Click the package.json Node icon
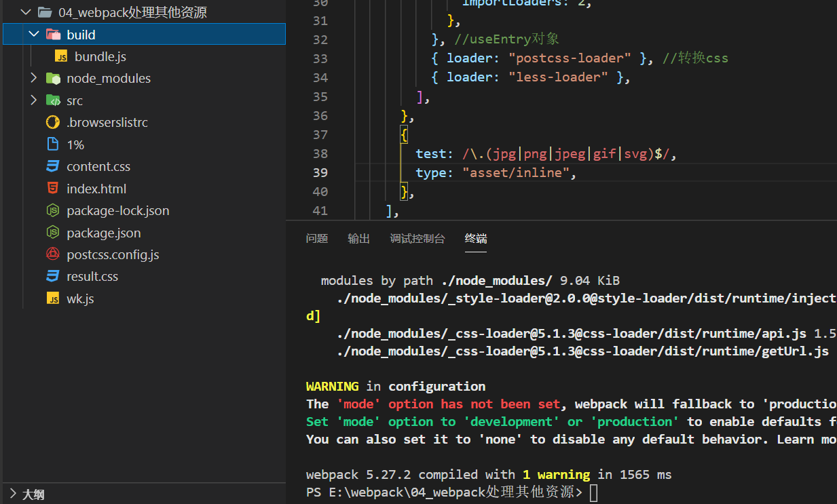 click(53, 233)
